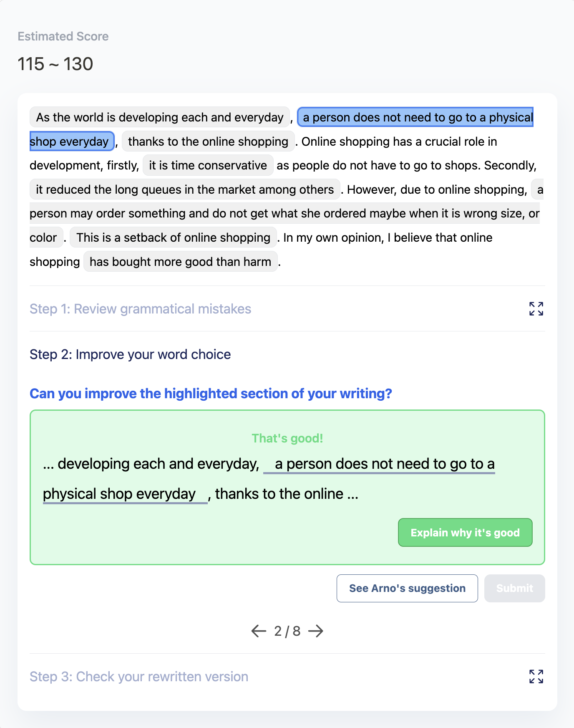
Task: Select phrase 'it is time conservative'
Action: [x=208, y=165]
